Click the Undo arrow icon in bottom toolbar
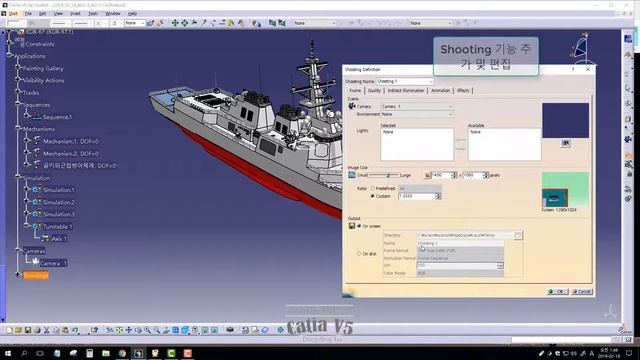The image size is (640, 360). [75, 330]
